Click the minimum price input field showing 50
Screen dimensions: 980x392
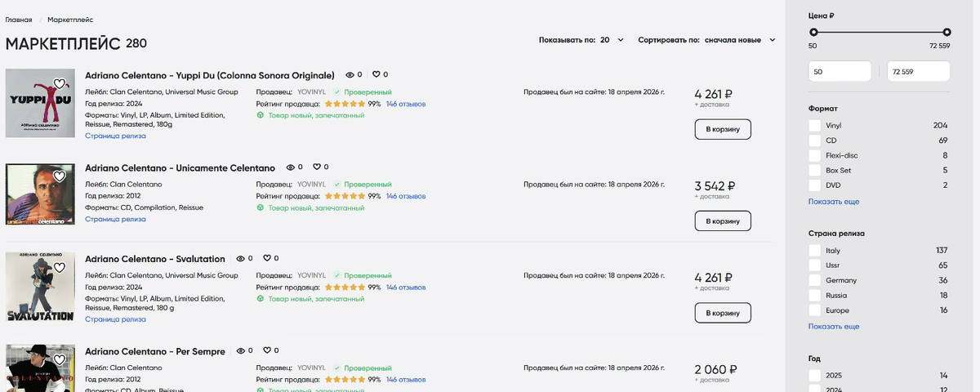point(840,72)
